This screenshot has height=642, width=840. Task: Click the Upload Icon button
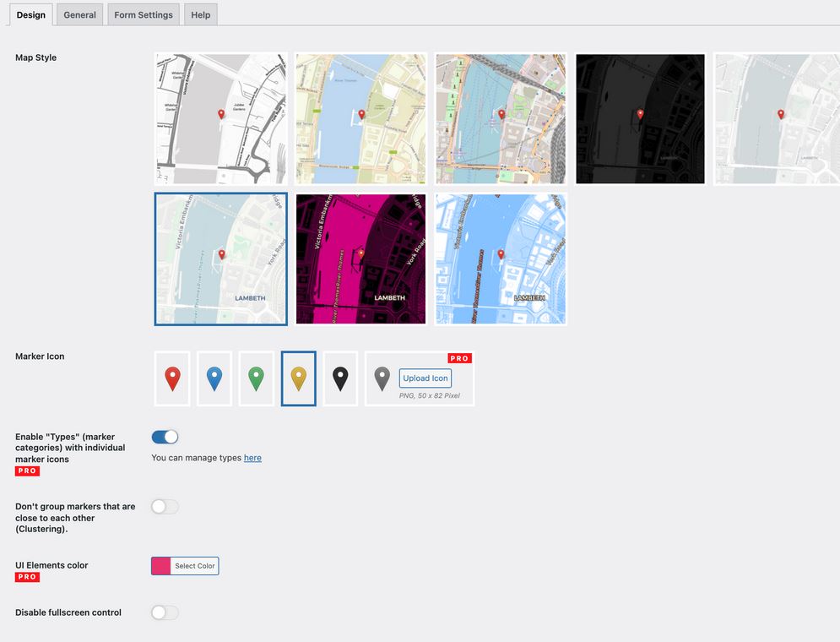click(425, 378)
